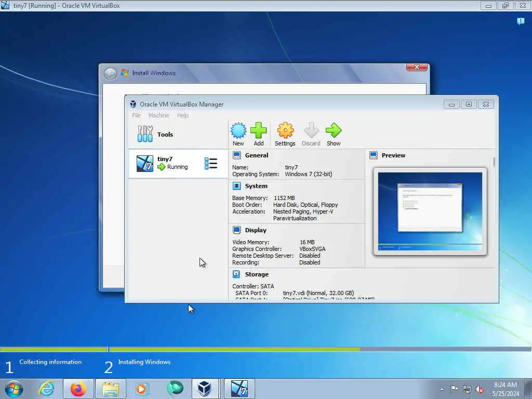
Task: Click the System section heading
Action: coord(256,186)
